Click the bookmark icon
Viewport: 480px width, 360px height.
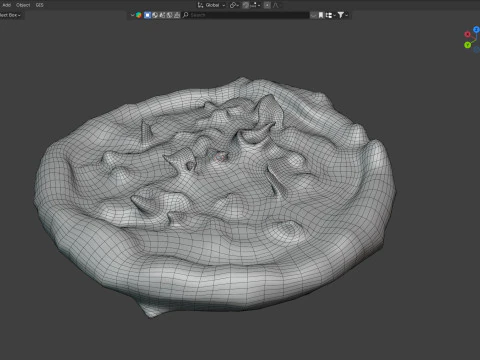tap(321, 15)
